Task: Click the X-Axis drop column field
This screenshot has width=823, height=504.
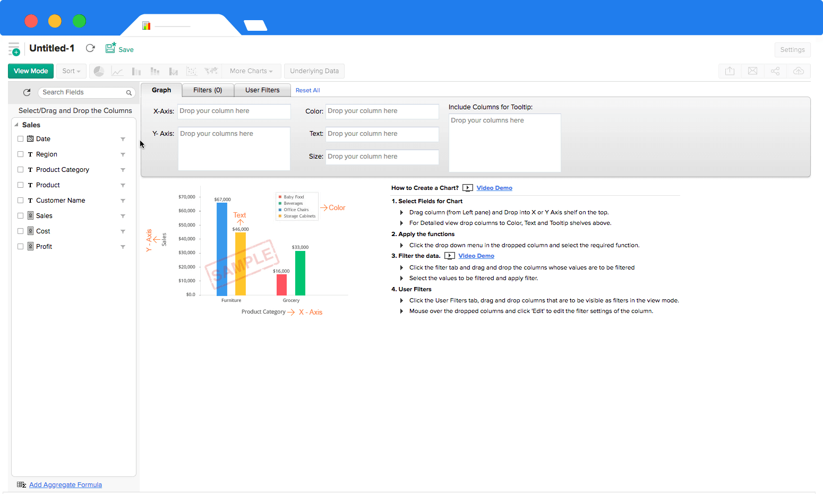Action: [x=234, y=111]
